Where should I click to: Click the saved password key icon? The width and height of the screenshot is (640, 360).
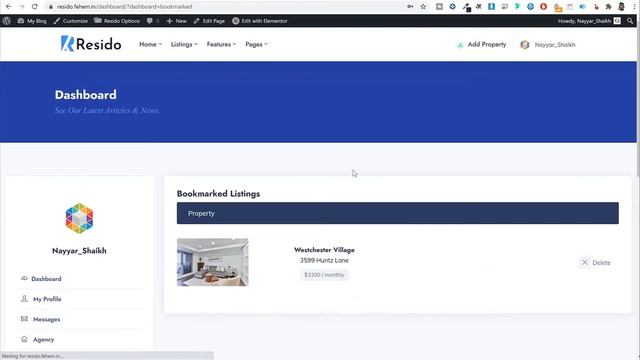(x=410, y=7)
